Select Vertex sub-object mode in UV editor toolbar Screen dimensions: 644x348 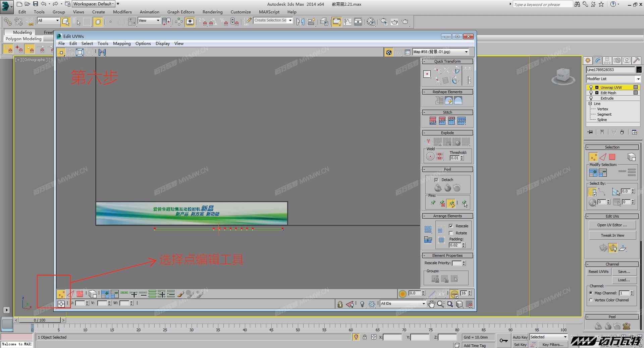[61, 294]
